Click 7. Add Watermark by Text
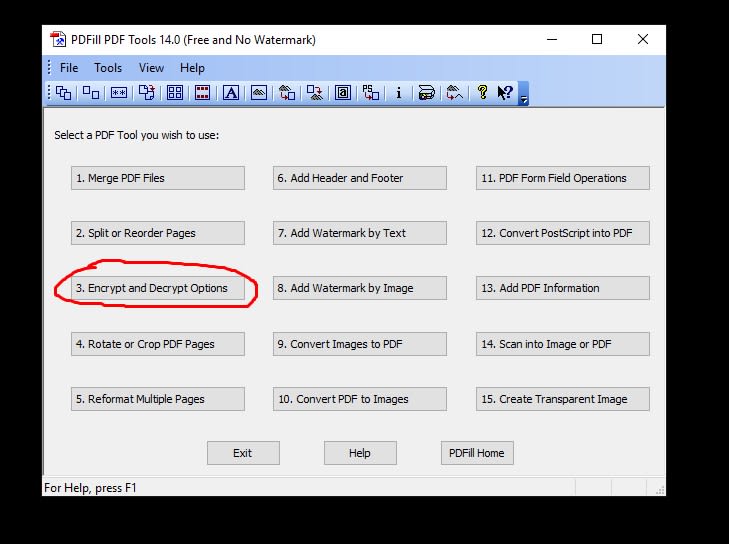This screenshot has height=544, width=729. tap(360, 233)
